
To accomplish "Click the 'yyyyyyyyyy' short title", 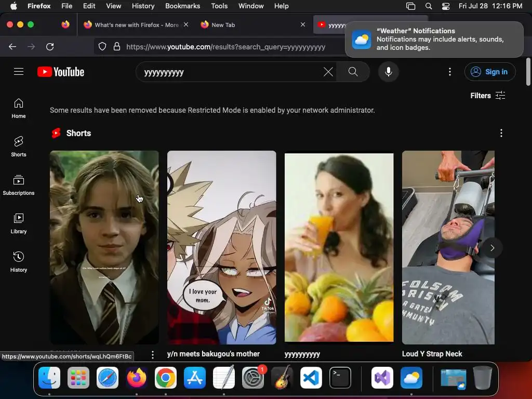I will click(x=302, y=354).
